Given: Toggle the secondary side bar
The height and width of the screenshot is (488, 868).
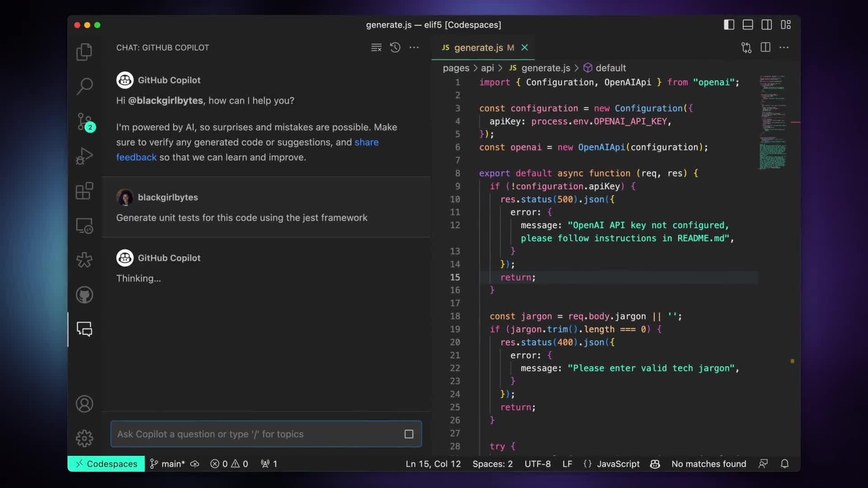Looking at the screenshot, I should pos(767,25).
